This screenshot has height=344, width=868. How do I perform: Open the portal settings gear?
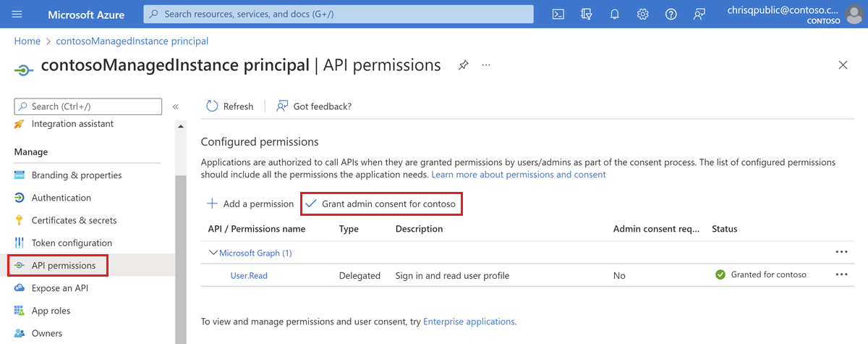pos(643,14)
